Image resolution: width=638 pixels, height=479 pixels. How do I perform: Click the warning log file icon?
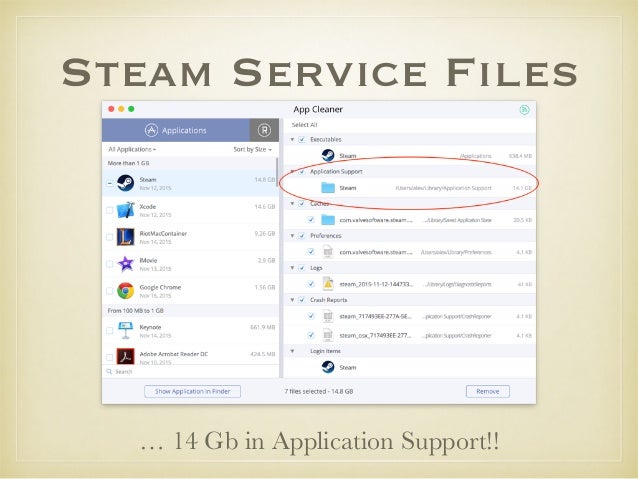click(328, 284)
